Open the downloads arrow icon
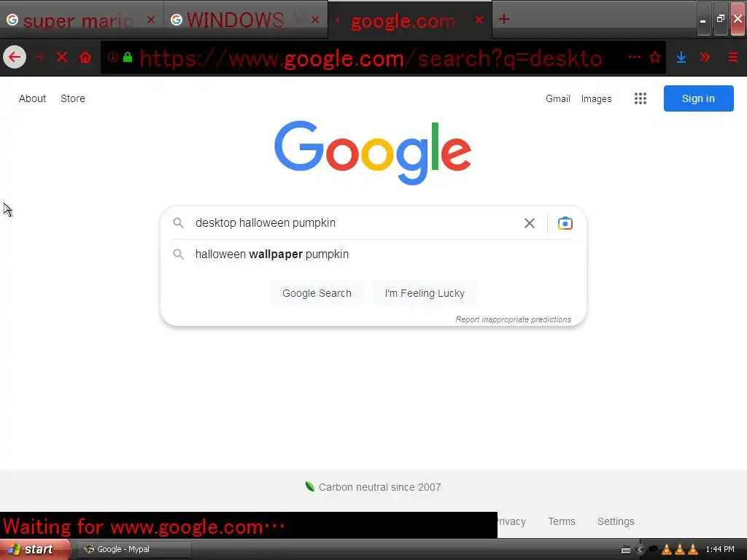 tap(681, 57)
